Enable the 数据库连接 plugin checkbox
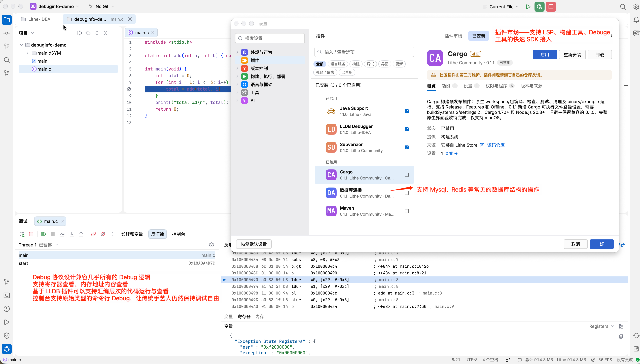 [x=407, y=193]
